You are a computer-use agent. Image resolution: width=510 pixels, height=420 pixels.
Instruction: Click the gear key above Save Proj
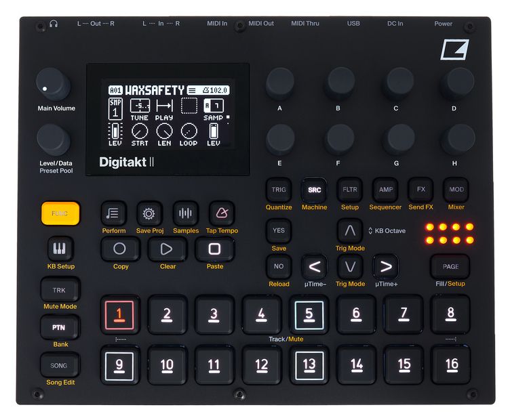(x=149, y=213)
